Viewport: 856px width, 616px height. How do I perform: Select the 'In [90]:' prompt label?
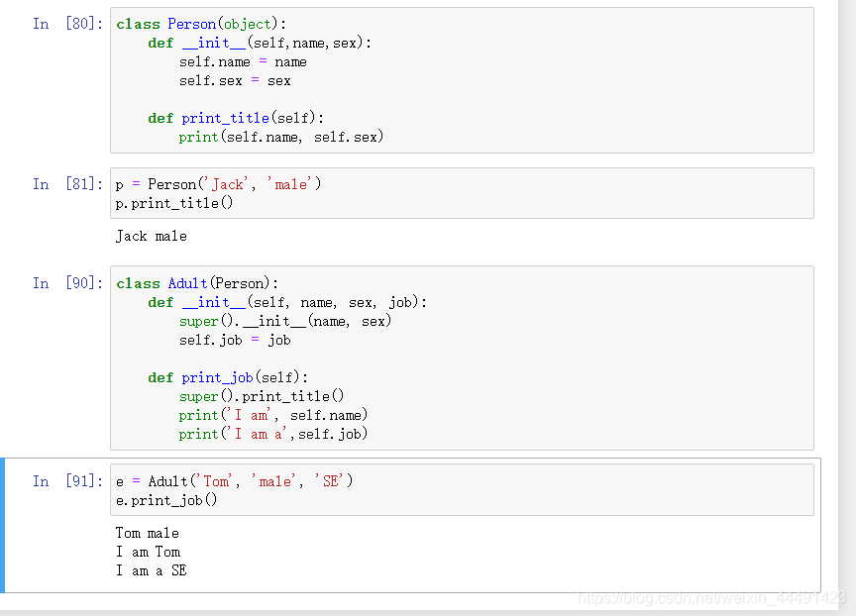(67, 282)
